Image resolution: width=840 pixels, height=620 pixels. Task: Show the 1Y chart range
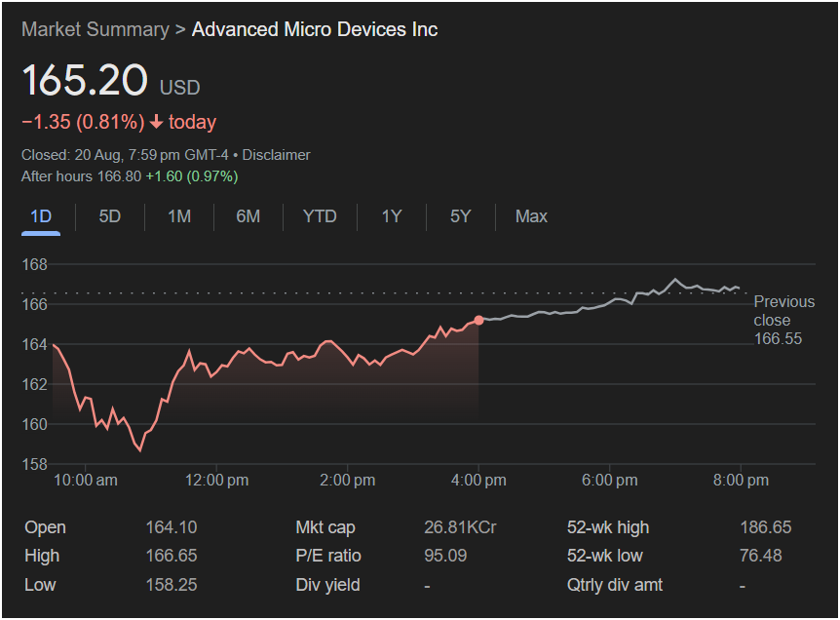[x=392, y=216]
